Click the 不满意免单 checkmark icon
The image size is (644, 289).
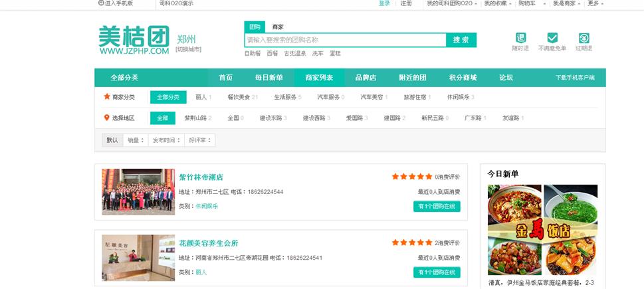tap(552, 38)
